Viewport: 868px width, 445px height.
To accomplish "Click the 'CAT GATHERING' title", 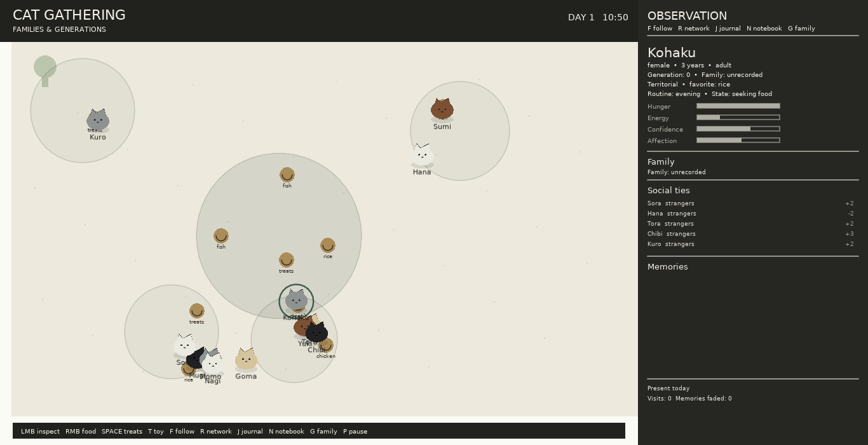I will pos(69,15).
